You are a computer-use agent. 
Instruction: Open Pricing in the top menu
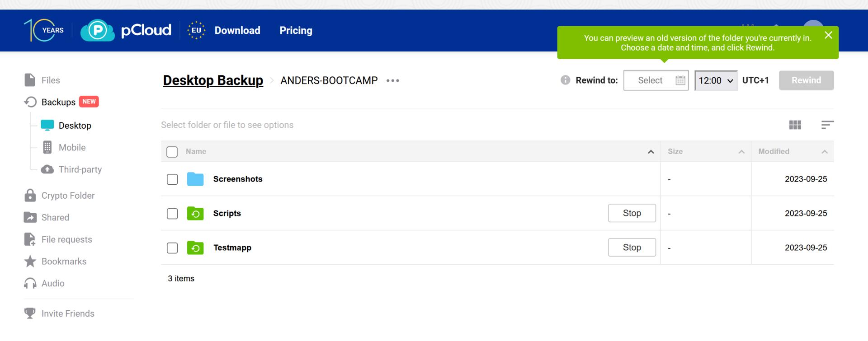(x=296, y=31)
